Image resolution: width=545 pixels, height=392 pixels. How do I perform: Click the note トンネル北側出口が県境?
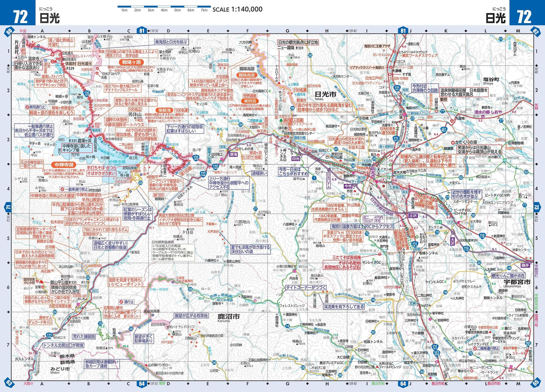click(x=63, y=345)
